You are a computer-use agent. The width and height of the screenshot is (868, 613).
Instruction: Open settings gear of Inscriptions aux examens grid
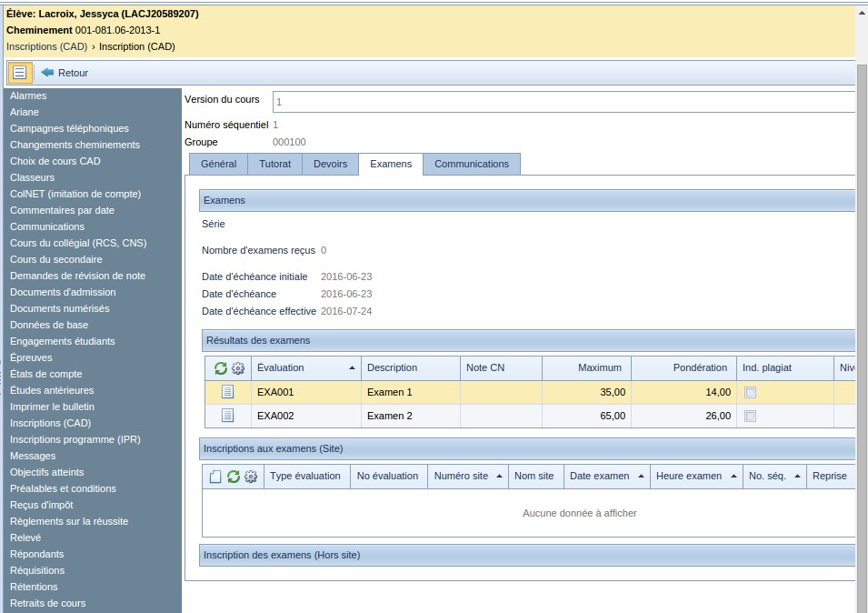(x=251, y=477)
